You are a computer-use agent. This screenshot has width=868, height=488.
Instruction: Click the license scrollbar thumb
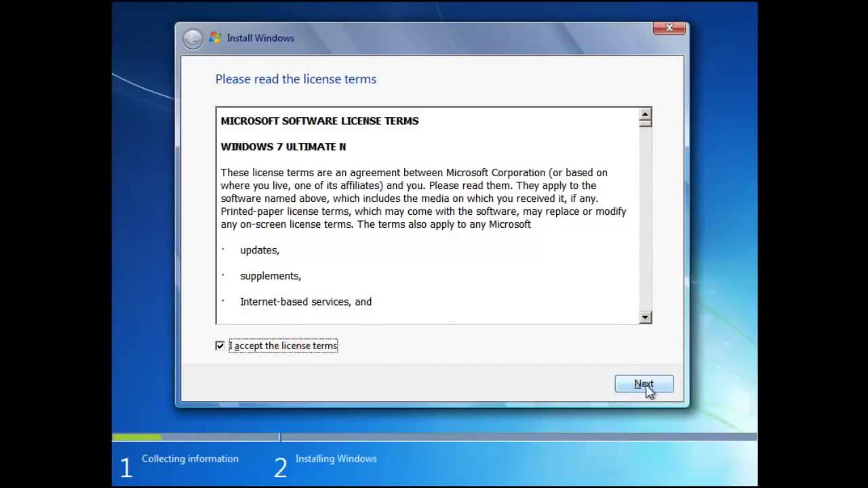click(645, 123)
